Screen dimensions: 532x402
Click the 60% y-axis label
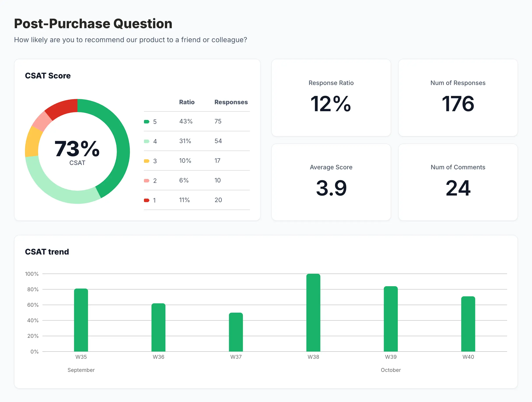coord(33,305)
